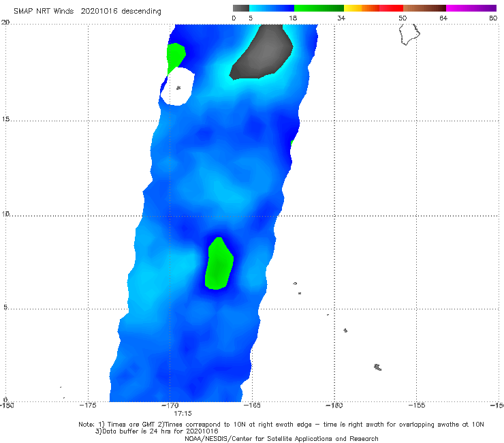Screen dimensions: 504x443
Task: Click the title "SMAP NRT Winds 20201016 descending"
Action: [87, 12]
